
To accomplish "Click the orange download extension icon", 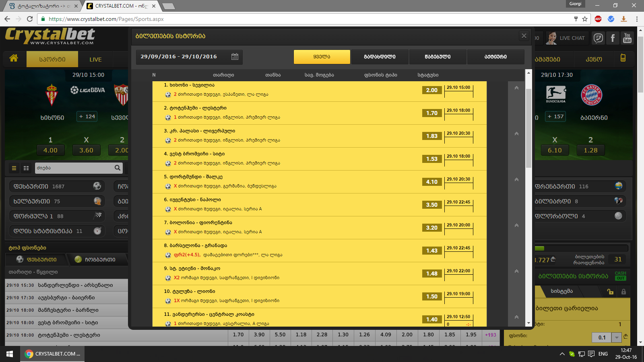I will point(624,19).
